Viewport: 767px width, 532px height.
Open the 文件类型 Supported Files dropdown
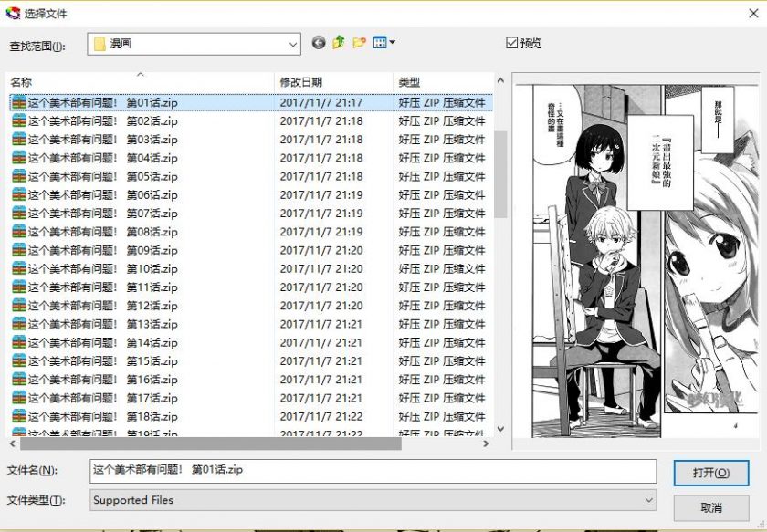(x=648, y=500)
